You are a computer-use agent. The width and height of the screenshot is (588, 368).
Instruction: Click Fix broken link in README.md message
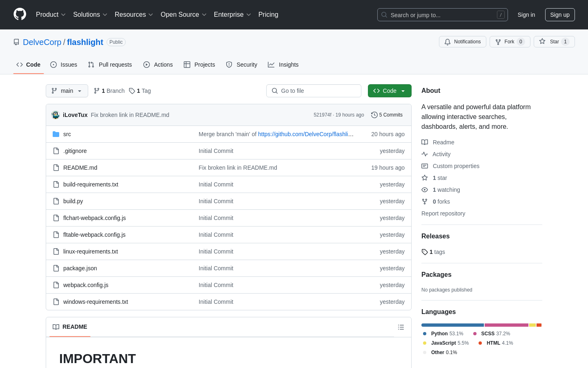tap(130, 115)
